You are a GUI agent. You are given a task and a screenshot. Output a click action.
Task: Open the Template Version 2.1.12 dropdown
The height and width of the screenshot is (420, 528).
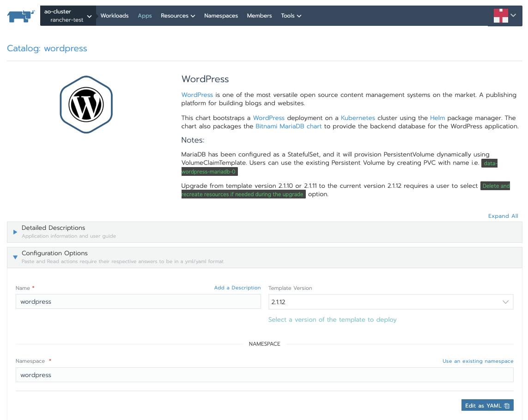(x=391, y=302)
